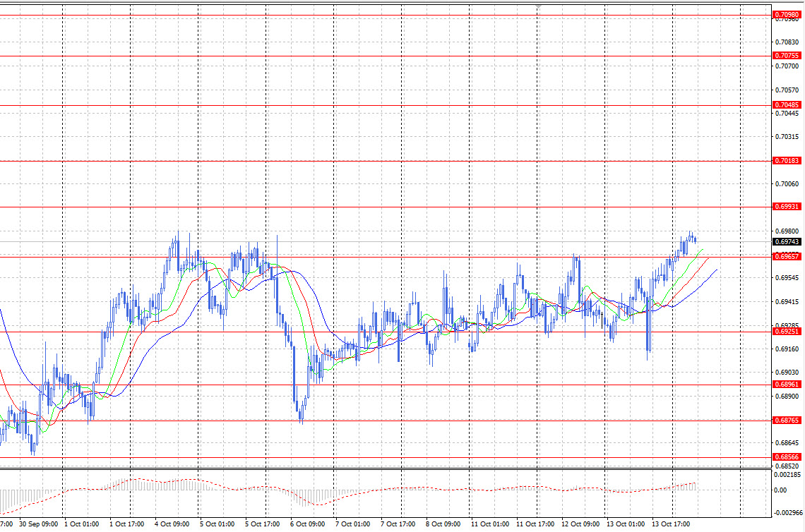Click the red 0.70980 price level label

click(x=787, y=15)
